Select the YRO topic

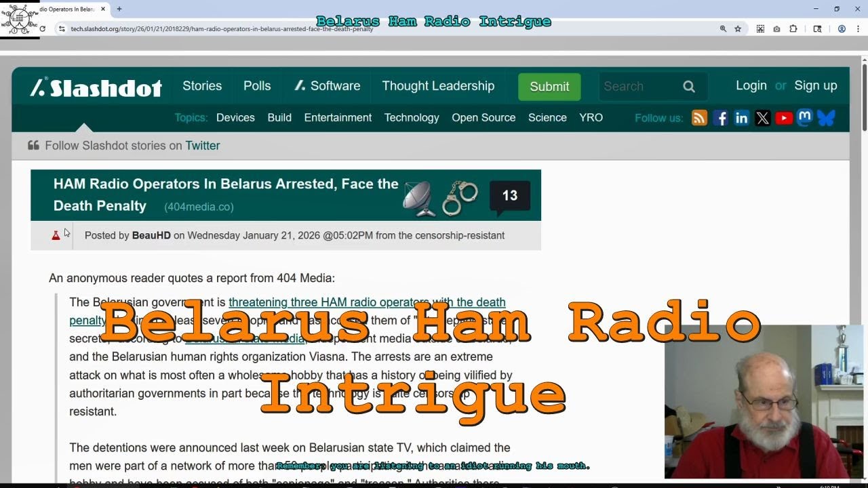click(x=591, y=117)
